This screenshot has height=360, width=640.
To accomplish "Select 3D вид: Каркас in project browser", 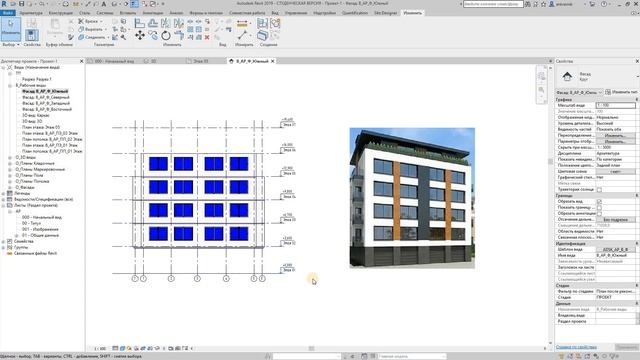I will tap(36, 116).
